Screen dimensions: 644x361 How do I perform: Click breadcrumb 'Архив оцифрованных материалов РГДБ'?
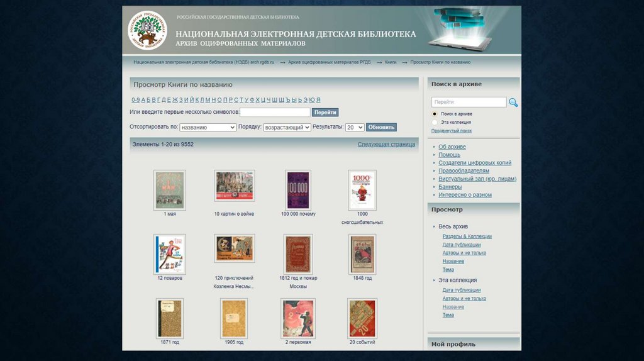coord(330,62)
